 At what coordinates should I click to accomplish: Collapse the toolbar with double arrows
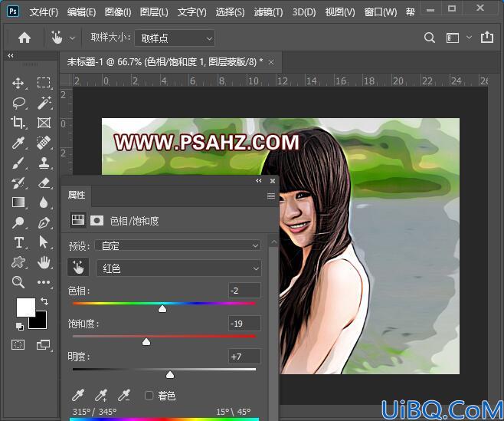[11, 56]
